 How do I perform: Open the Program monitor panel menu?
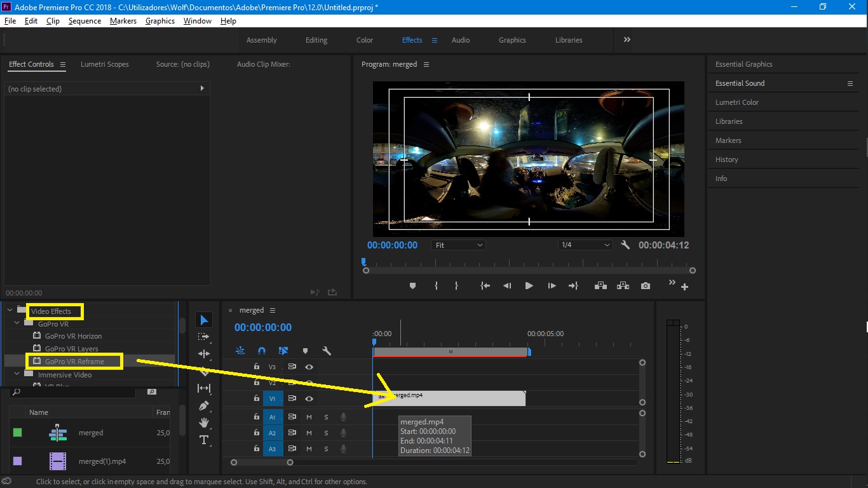[x=426, y=64]
